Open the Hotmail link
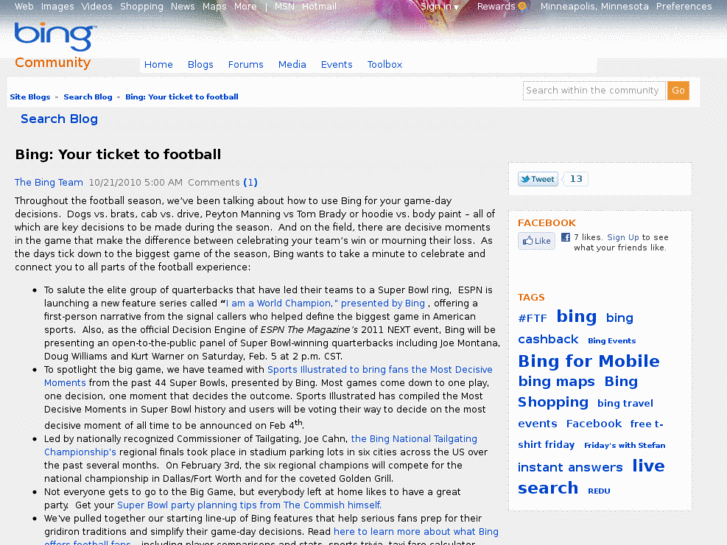This screenshot has height=545, width=727. pos(319,6)
